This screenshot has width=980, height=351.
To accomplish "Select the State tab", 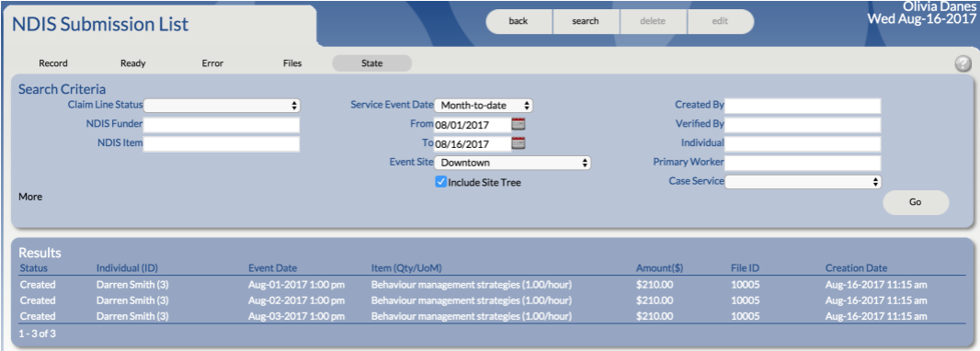I will pyautogui.click(x=372, y=63).
